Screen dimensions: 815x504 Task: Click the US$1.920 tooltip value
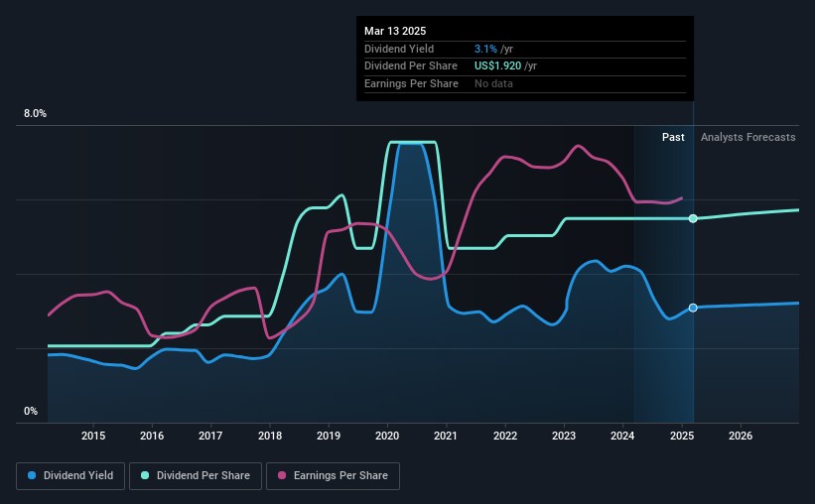pyautogui.click(x=505, y=66)
